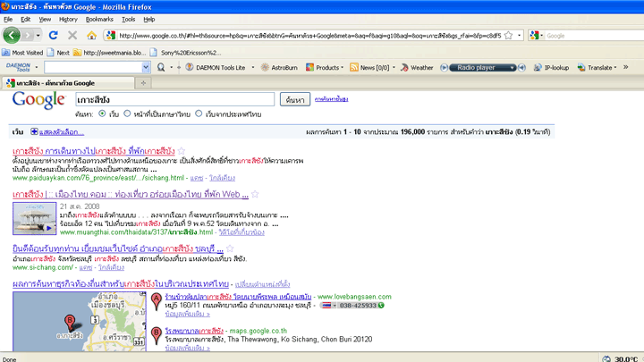This screenshot has height=362, width=644.
Task: Open the View menu
Action: pyautogui.click(x=45, y=20)
